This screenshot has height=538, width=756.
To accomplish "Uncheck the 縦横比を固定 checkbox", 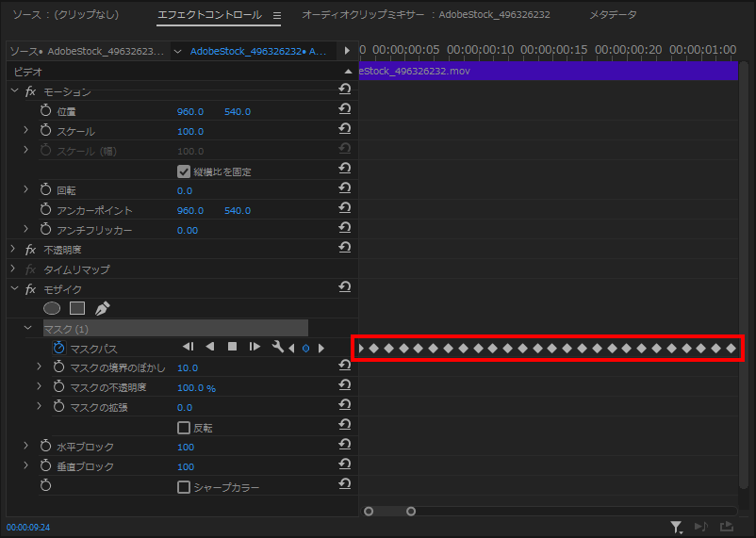I will click(184, 171).
